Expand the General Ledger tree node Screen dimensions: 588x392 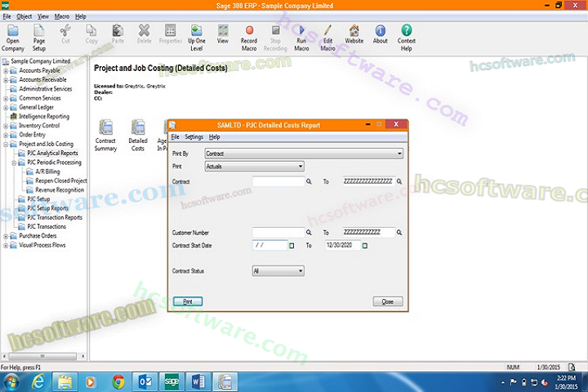coord(6,108)
